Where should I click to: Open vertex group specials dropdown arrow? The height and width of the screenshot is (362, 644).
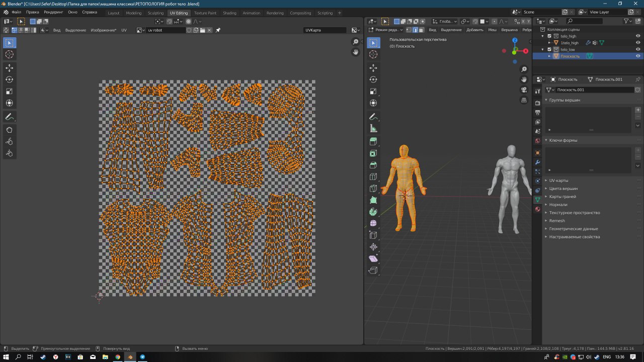(638, 126)
